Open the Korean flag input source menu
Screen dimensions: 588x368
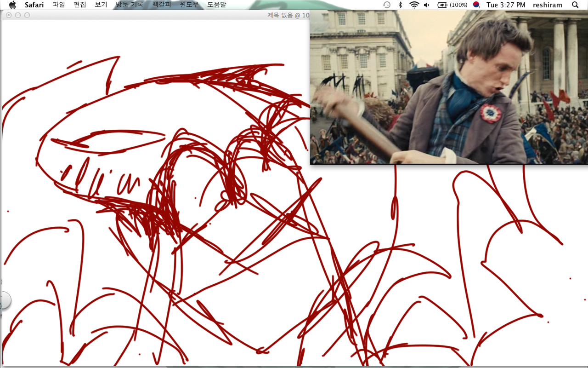(476, 5)
